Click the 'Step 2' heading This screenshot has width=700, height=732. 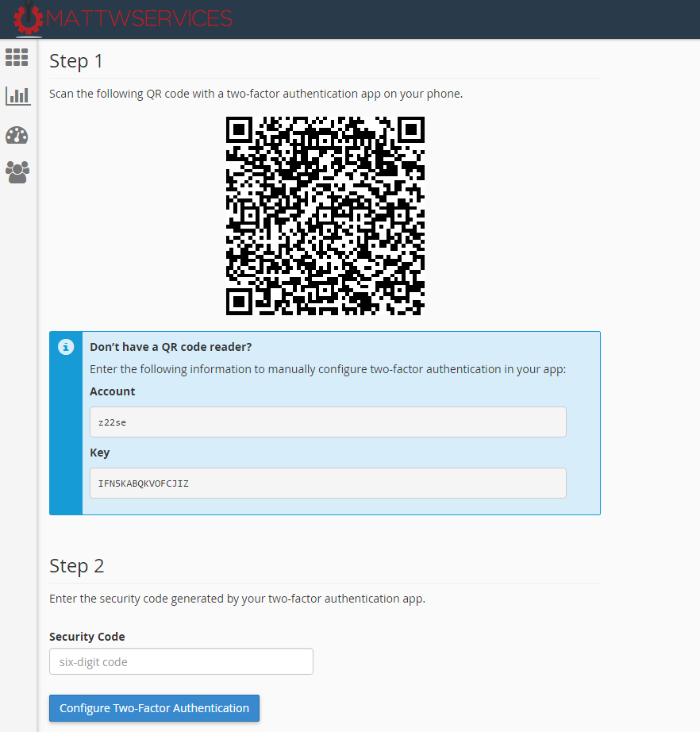(76, 566)
